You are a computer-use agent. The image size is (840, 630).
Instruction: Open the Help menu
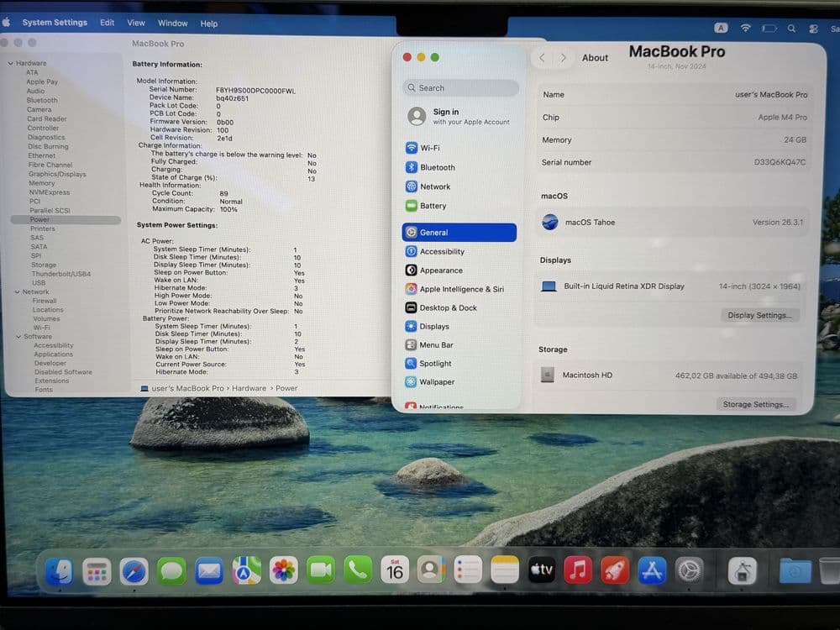click(x=209, y=24)
